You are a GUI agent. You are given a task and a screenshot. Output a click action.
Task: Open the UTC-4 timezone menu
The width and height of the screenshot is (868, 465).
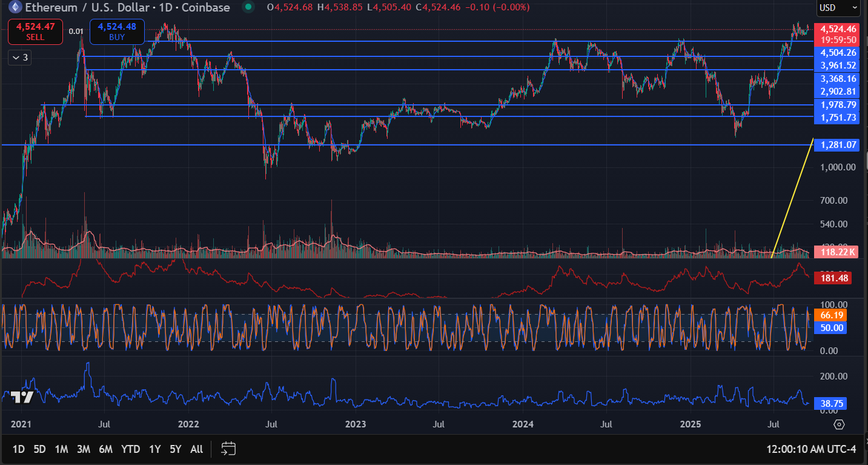point(811,449)
